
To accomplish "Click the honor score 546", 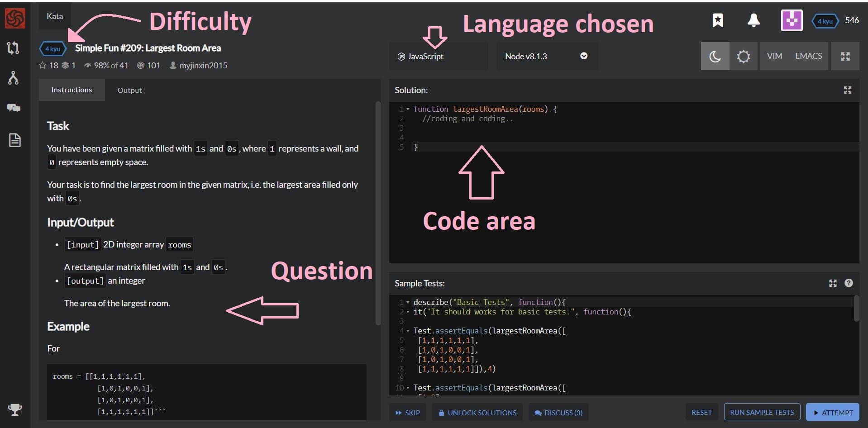I will (x=852, y=20).
